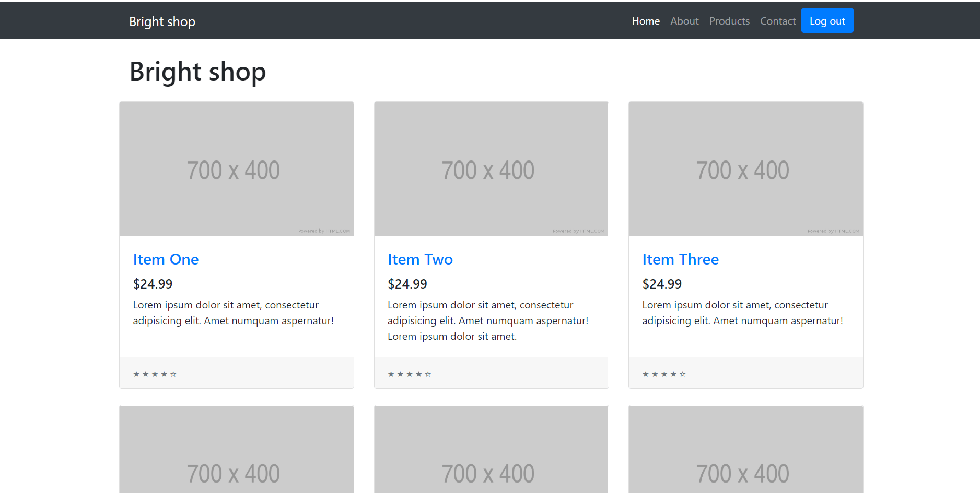Select the middle star in Item Two's rating row
980x493 pixels.
tap(409, 373)
